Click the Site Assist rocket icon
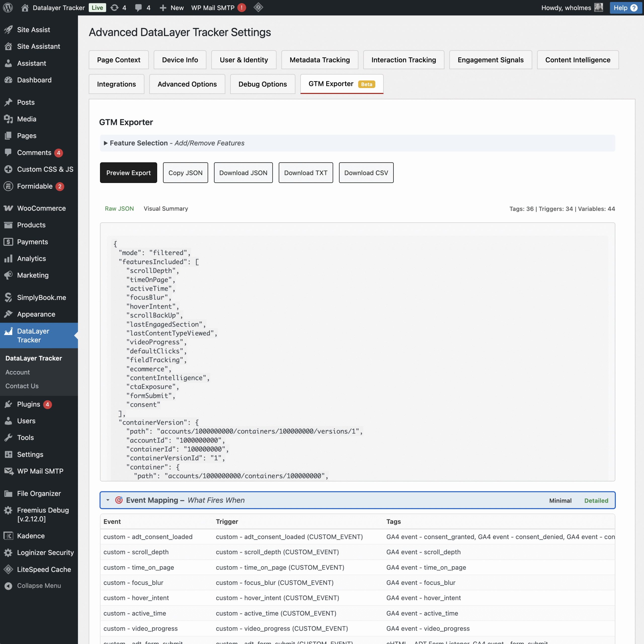 [8, 30]
